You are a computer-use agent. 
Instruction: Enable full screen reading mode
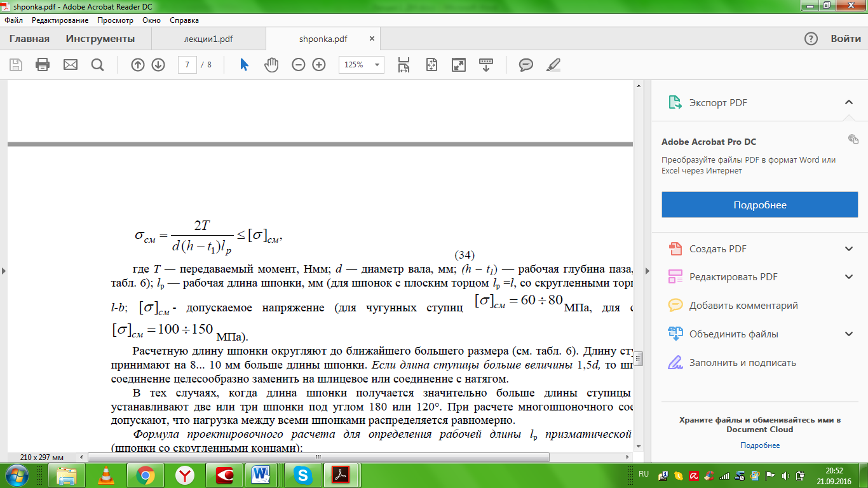coord(458,65)
